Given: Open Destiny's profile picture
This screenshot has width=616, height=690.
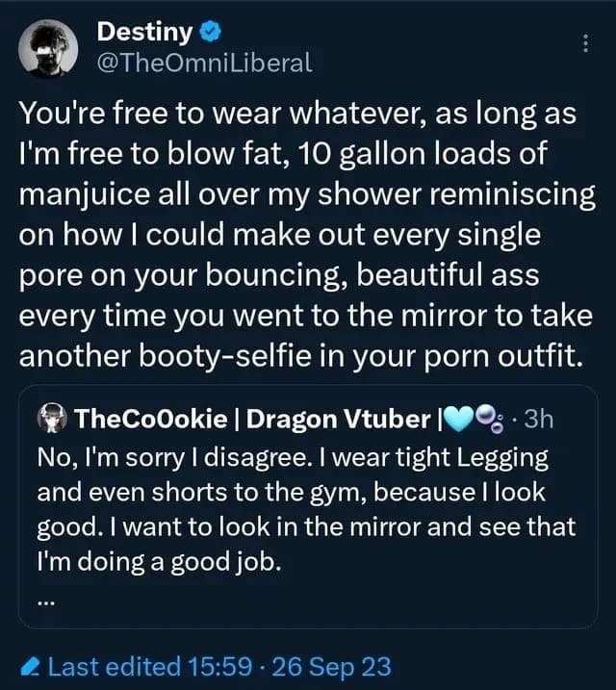Looking at the screenshot, I should (49, 49).
